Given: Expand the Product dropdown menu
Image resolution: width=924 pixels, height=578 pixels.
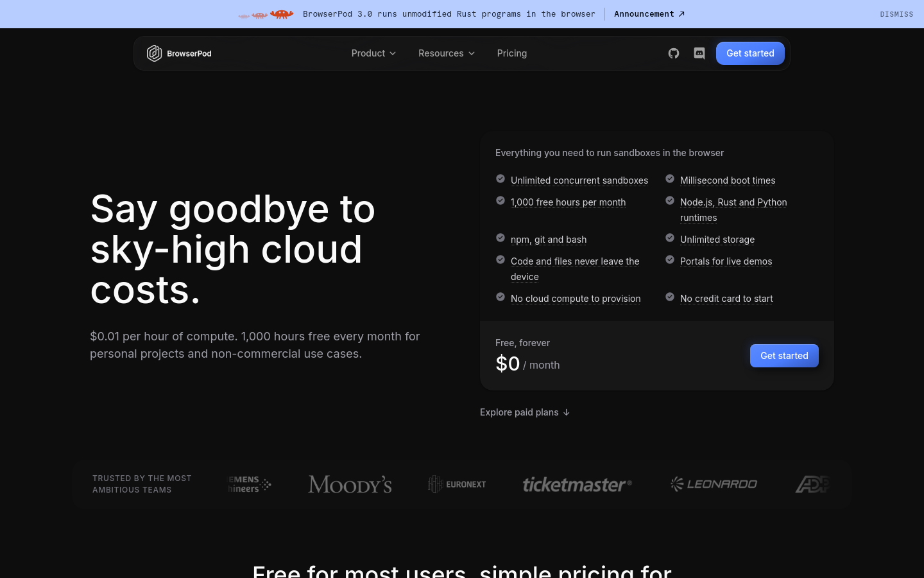Looking at the screenshot, I should tap(373, 53).
